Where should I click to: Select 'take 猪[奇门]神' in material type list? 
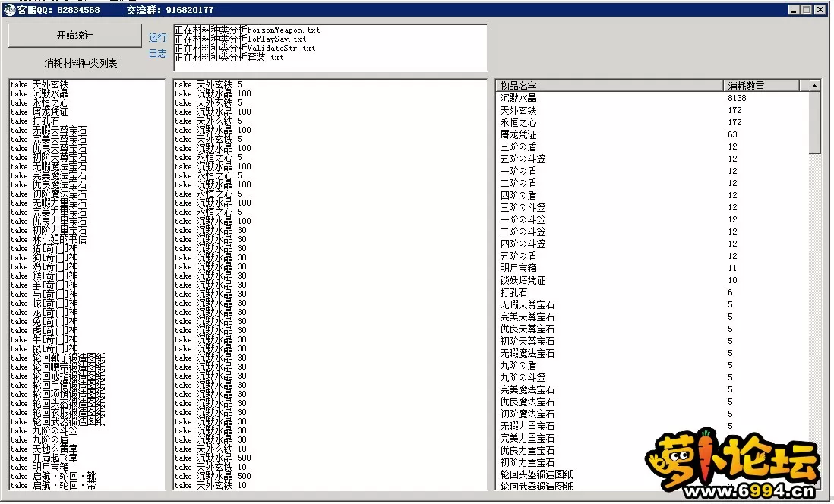tap(44, 249)
